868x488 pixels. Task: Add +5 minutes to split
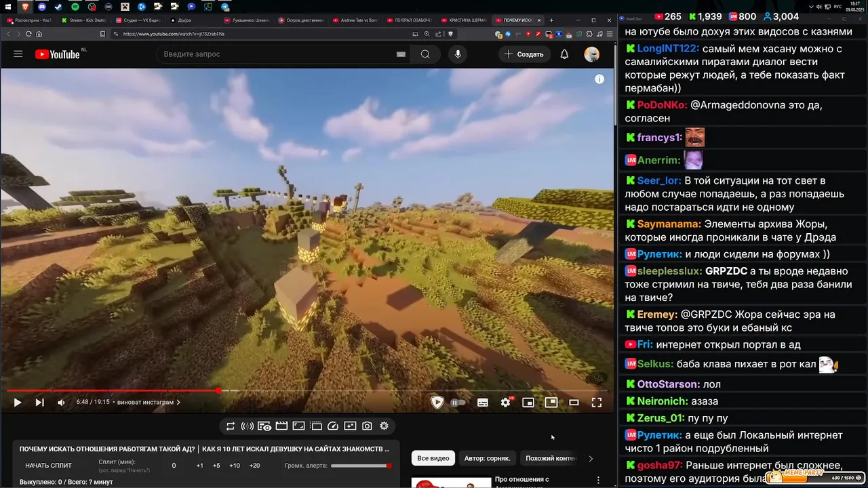coord(216,466)
